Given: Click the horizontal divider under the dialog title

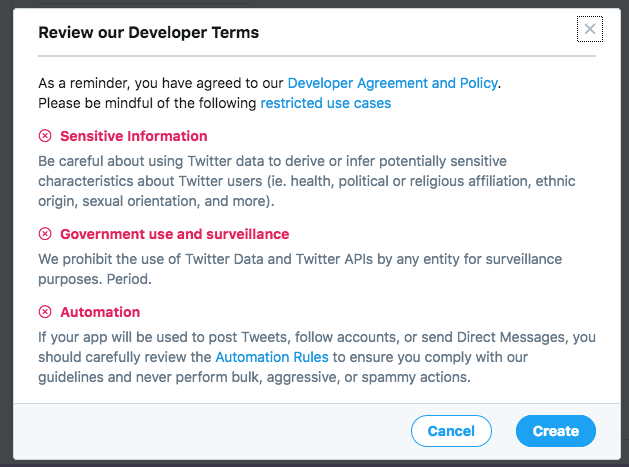Looking at the screenshot, I should point(317,56).
